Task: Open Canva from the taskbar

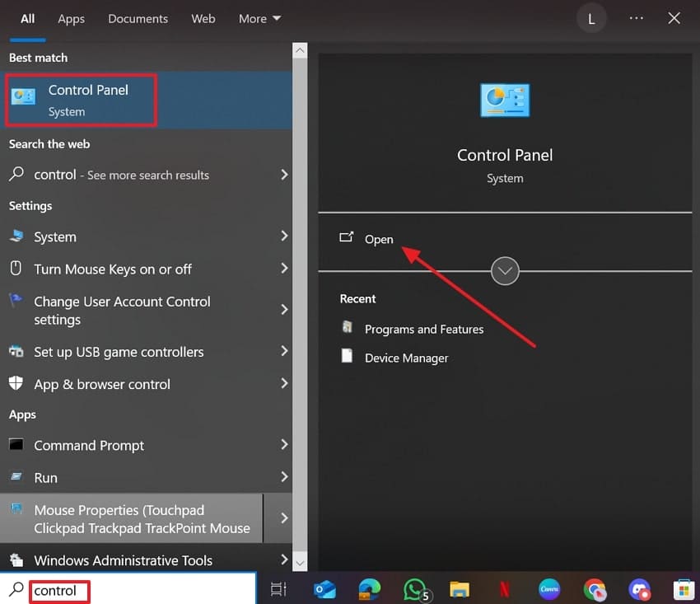Action: click(549, 589)
